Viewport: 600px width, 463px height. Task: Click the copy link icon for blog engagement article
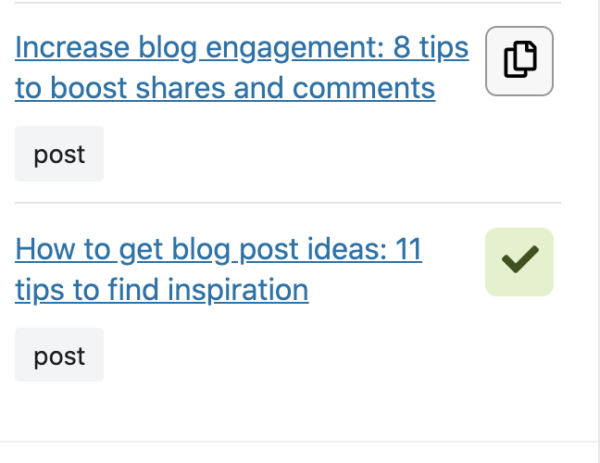(519, 61)
